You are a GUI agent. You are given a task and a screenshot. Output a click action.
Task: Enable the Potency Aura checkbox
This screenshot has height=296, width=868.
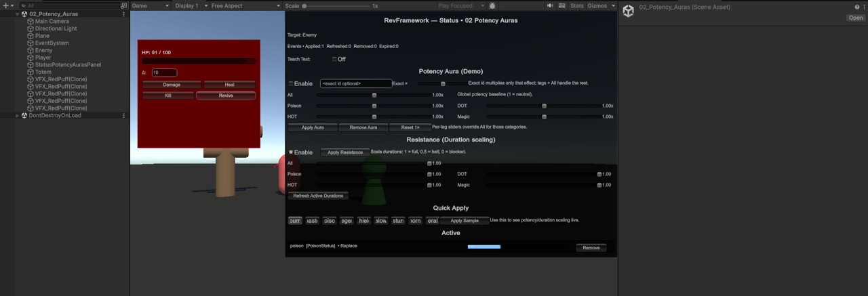pos(291,84)
